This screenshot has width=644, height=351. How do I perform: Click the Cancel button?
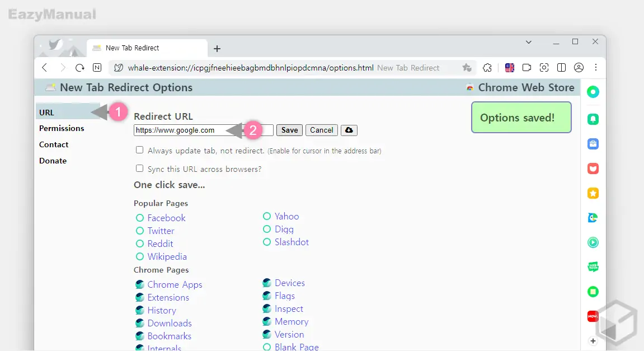(x=322, y=130)
